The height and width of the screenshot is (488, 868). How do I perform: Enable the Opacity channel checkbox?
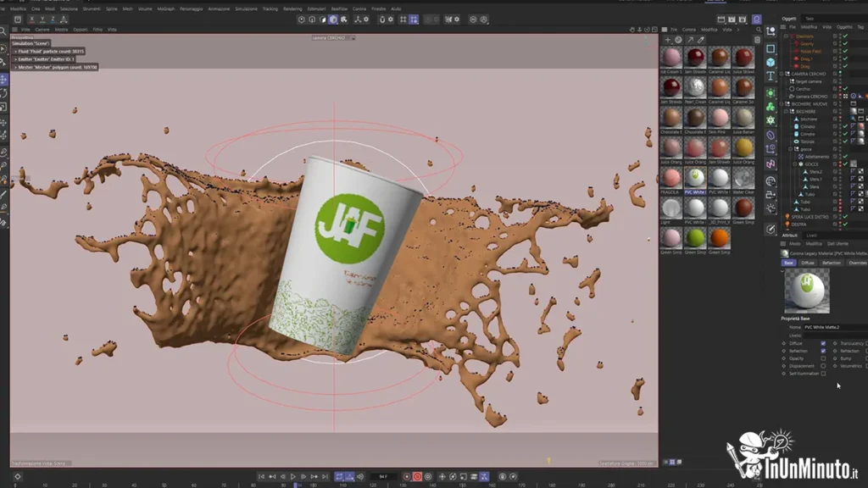point(823,358)
